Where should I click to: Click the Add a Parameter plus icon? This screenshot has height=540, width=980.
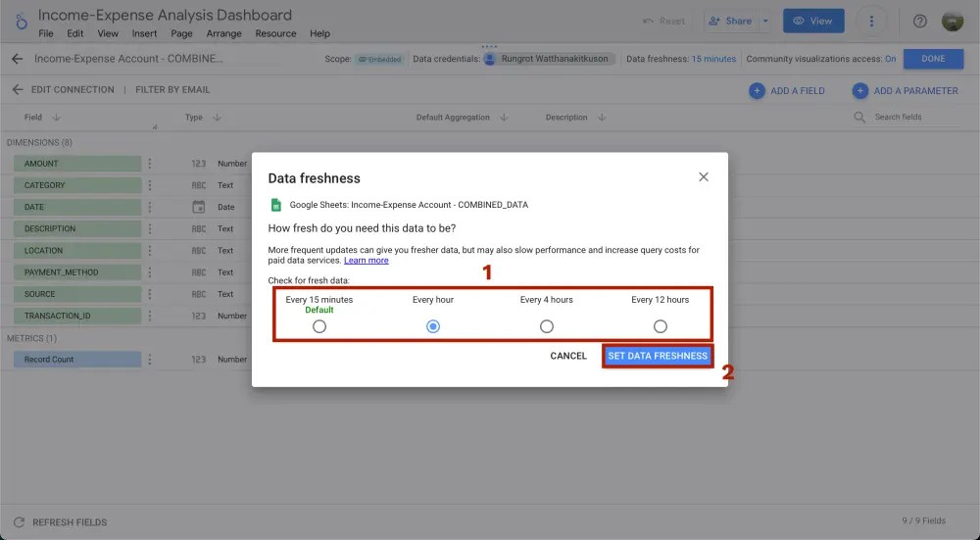pos(859,90)
